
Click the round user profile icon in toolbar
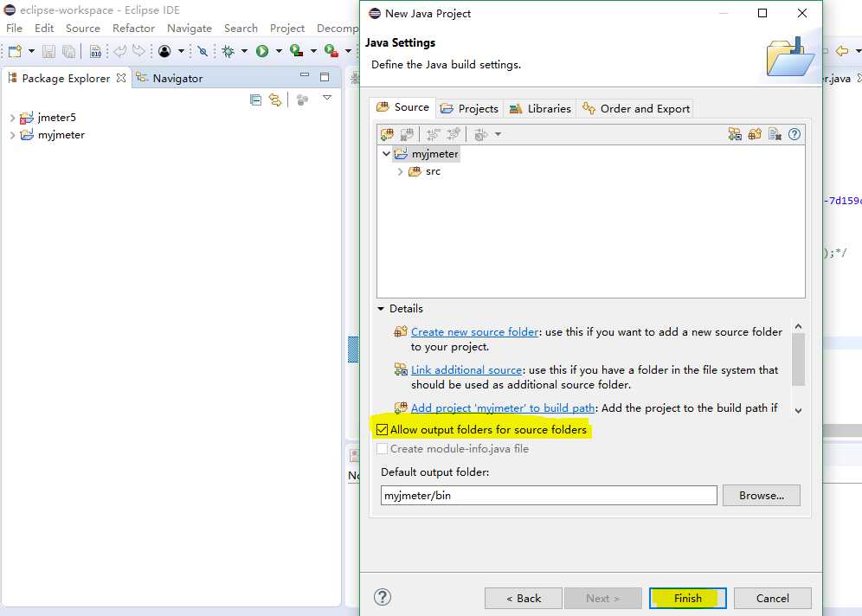164,51
